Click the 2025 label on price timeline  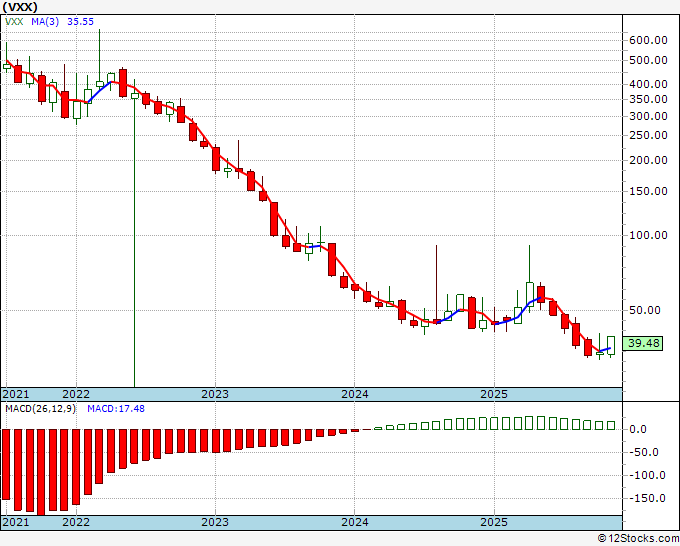[x=494, y=394]
